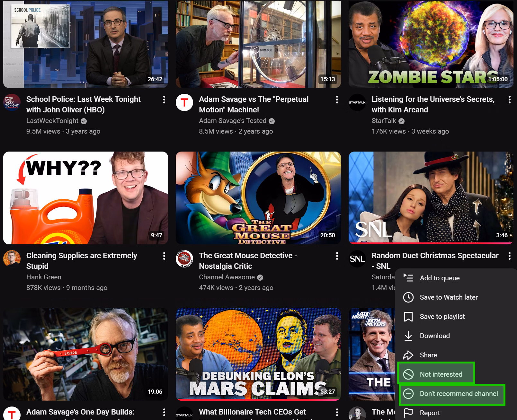517x420 pixels.
Task: Click the Adam Savage's Tested channel avatar
Action: coord(184,102)
